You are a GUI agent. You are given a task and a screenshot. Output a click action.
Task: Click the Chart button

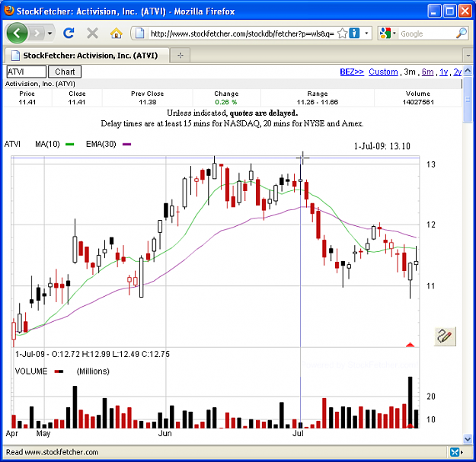pos(65,72)
